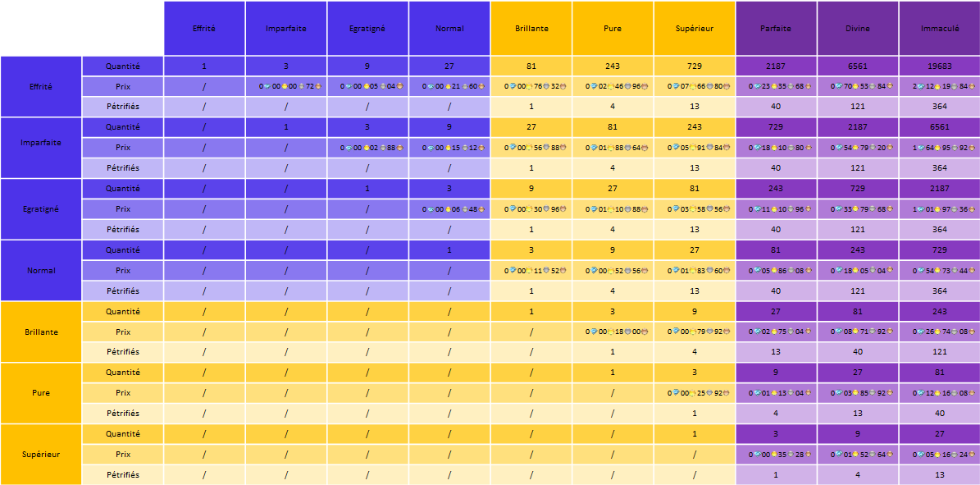This screenshot has width=980, height=485.
Task: Click the Brillante column header cell
Action: pos(531,29)
